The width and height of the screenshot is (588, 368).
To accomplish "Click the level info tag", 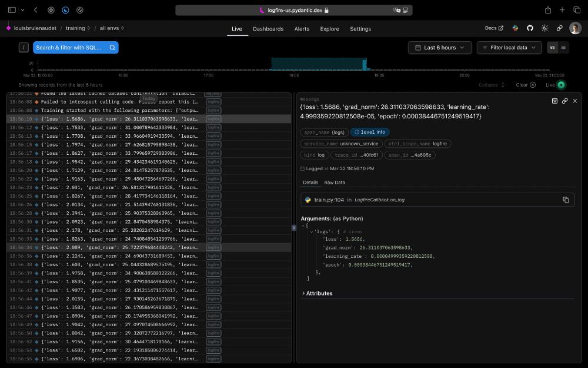I will [x=370, y=132].
